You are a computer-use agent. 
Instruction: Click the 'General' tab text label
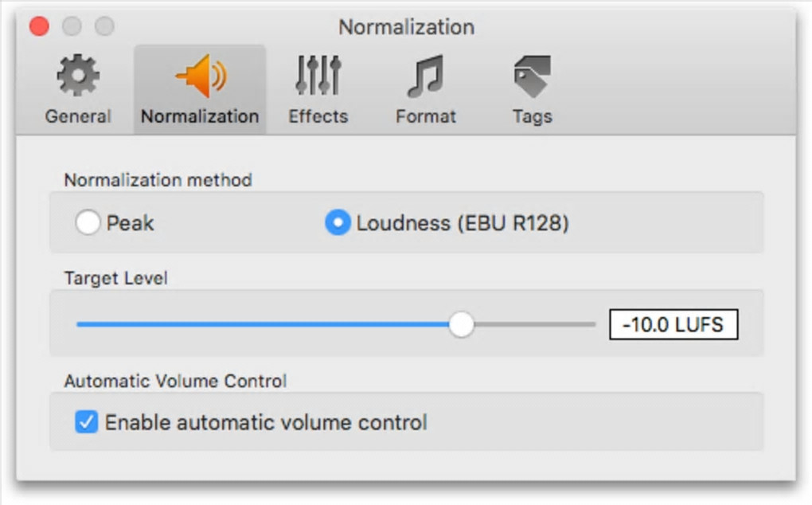pyautogui.click(x=78, y=116)
